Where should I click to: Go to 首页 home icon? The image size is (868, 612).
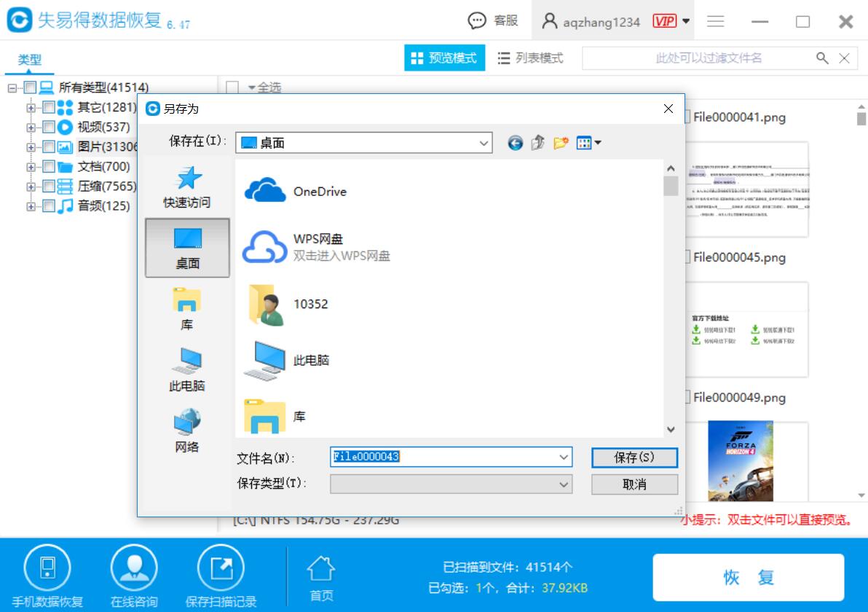321,569
